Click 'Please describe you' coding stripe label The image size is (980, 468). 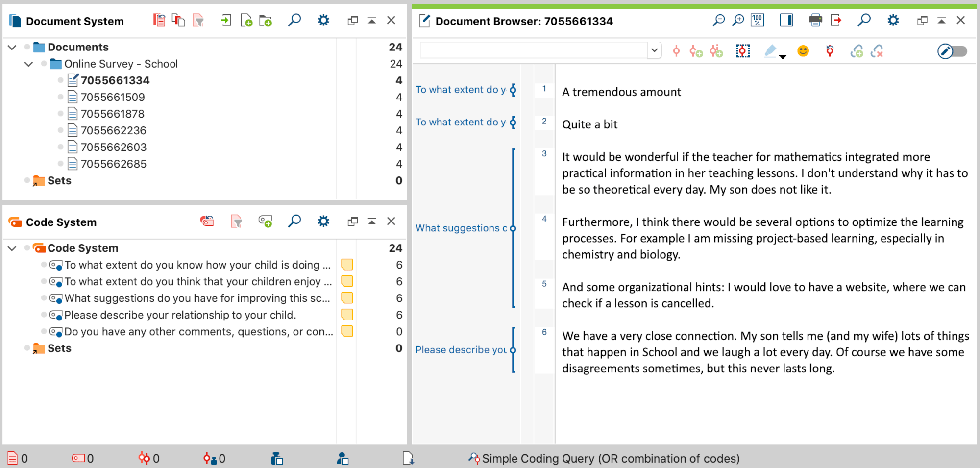pos(461,350)
